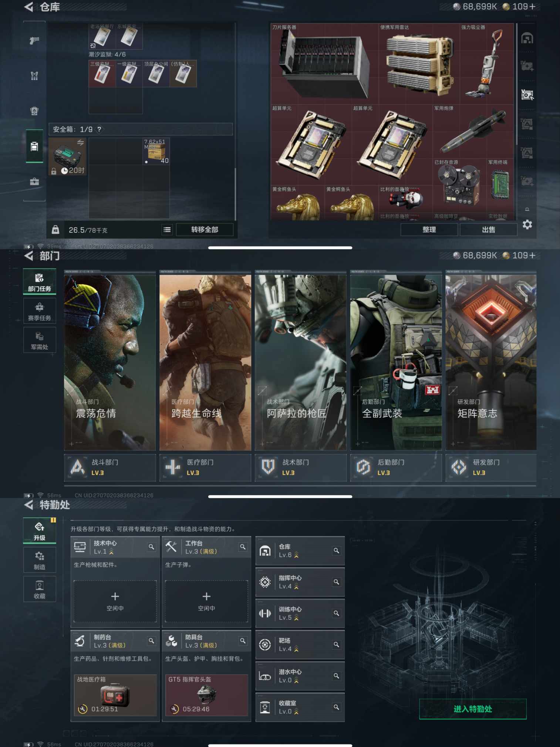Tap the back arrow next to 特勤处
Image resolution: width=560 pixels, height=747 pixels.
(x=29, y=505)
